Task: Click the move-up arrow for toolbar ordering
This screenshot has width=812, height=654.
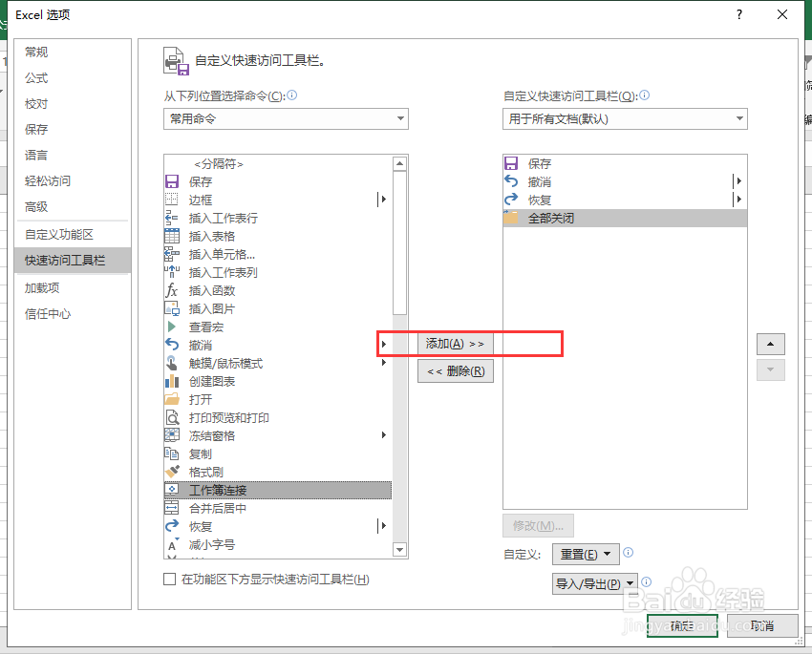Action: click(770, 344)
